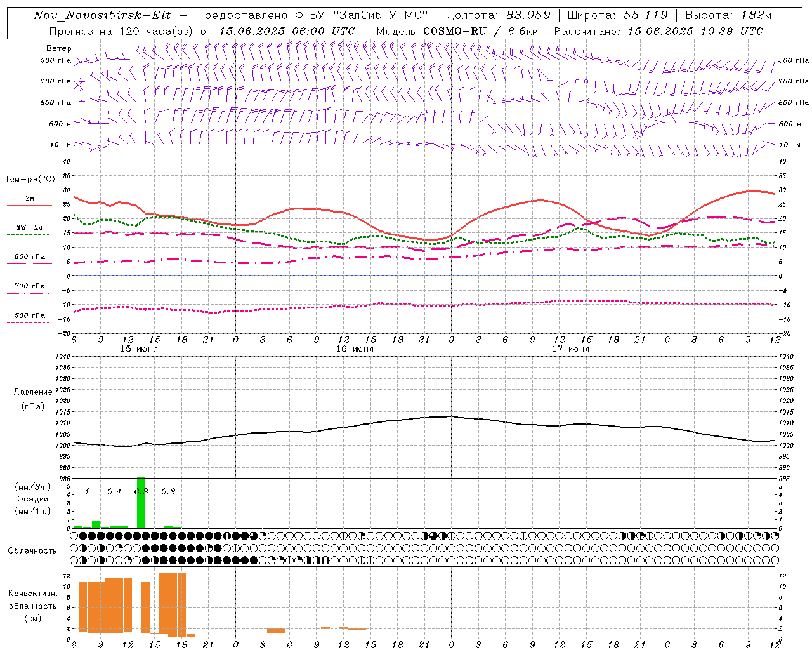812x650 pixels.
Task: Click the computed time "15.06.2025 10:39 UTC"
Action: [695, 31]
